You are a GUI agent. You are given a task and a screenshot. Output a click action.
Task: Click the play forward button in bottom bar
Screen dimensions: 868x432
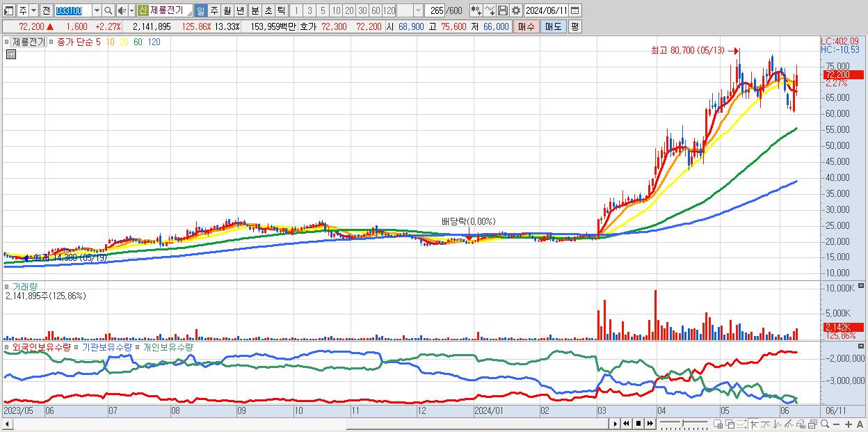[615, 424]
